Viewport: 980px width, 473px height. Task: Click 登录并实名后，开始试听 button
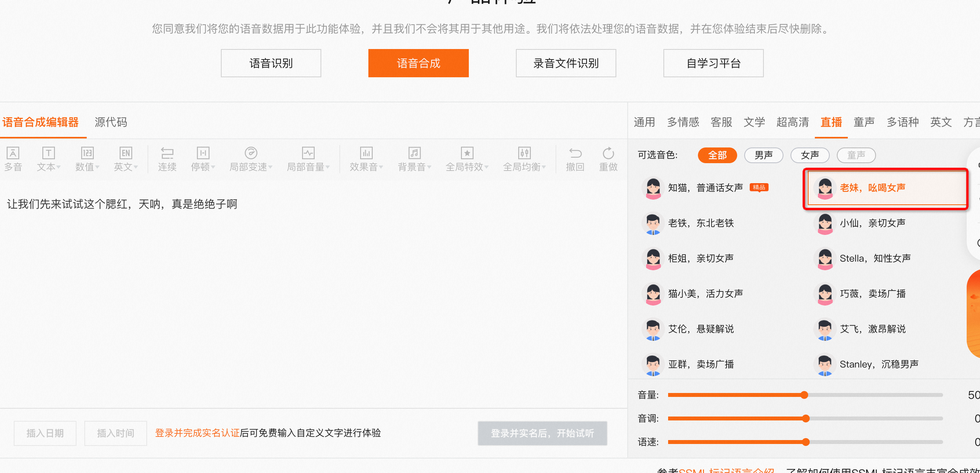tap(543, 433)
